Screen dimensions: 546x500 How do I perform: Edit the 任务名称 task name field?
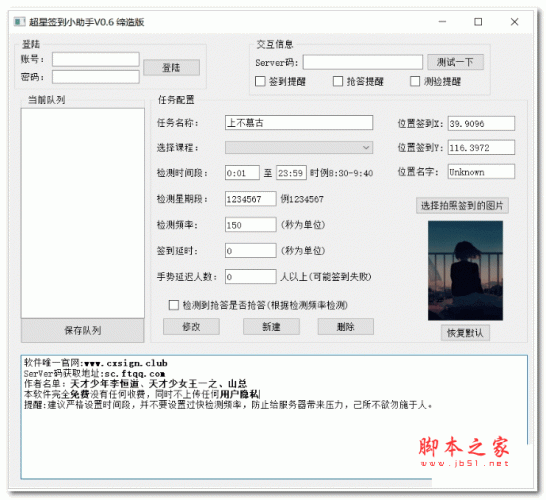[x=299, y=123]
